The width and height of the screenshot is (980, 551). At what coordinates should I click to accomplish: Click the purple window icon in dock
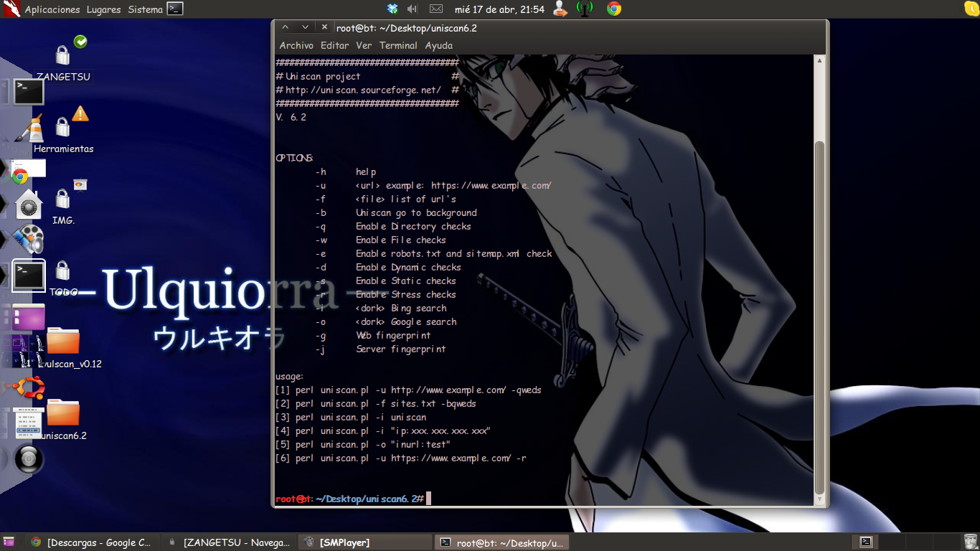pyautogui.click(x=29, y=317)
